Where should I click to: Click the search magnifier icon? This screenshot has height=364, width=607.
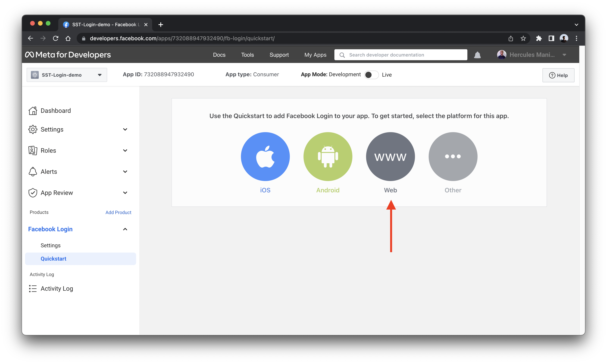click(342, 55)
